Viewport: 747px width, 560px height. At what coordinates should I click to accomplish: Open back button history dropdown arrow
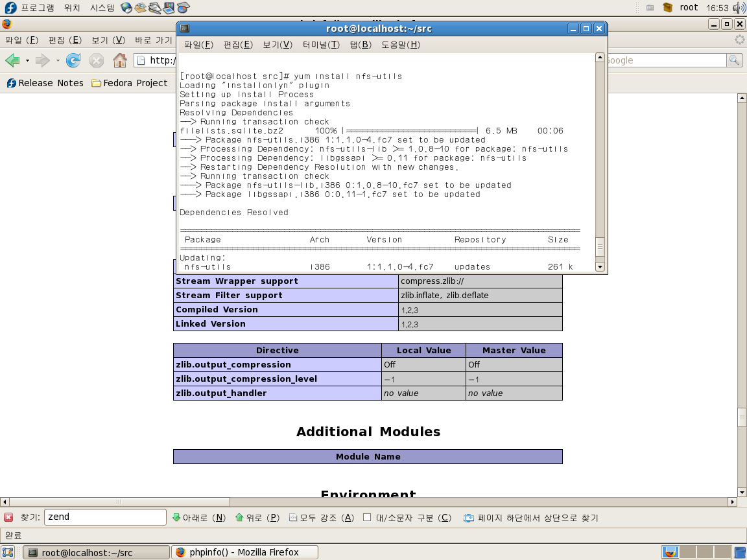click(x=27, y=60)
